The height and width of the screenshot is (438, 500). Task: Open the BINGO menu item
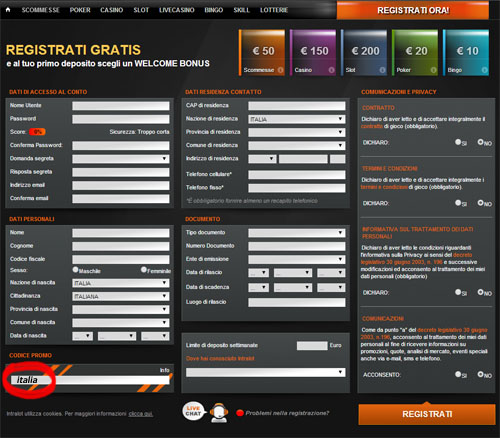214,10
